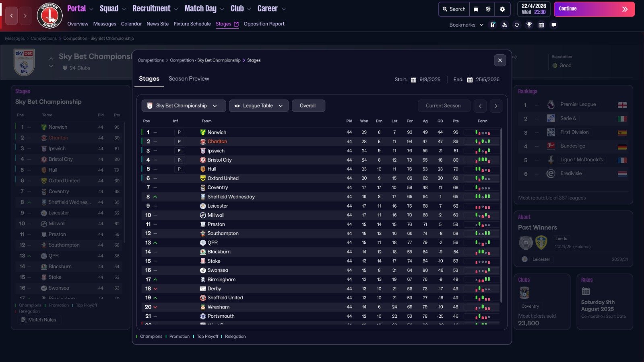The image size is (644, 362).
Task: Click the Current Season button
Action: pos(444,106)
